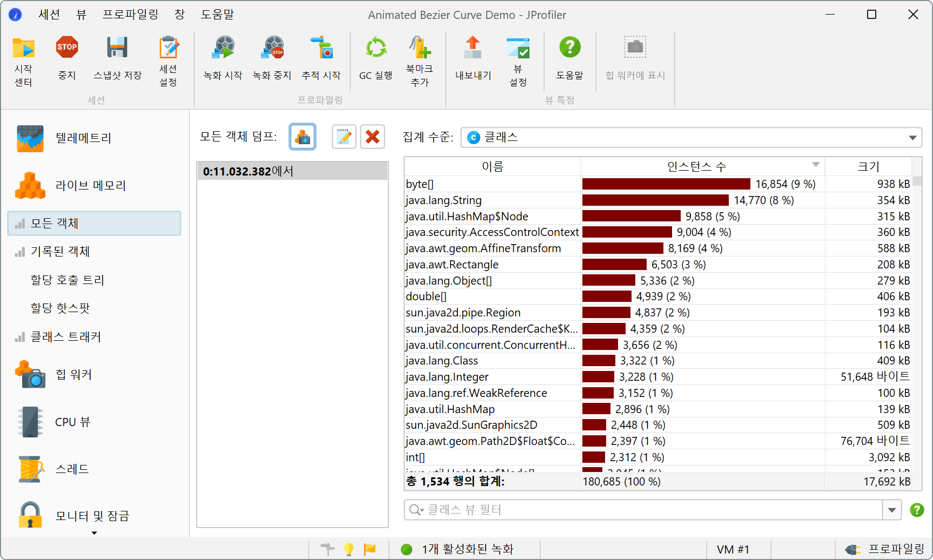
Task: Open the class view filter history dropdown
Action: [x=892, y=510]
